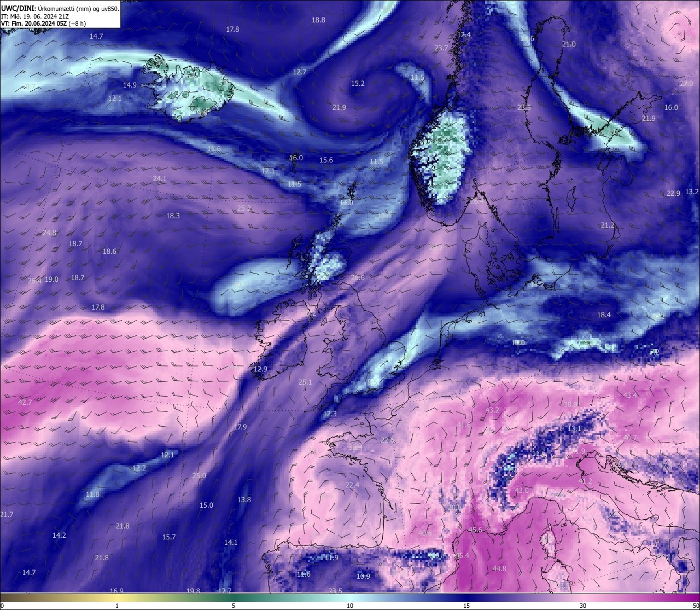Click the 21.0 value label
The height and width of the screenshot is (610, 700).
pyautogui.click(x=569, y=44)
